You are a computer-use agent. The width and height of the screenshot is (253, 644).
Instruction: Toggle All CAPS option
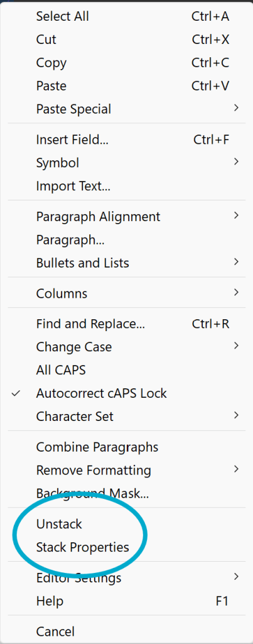click(x=127, y=369)
